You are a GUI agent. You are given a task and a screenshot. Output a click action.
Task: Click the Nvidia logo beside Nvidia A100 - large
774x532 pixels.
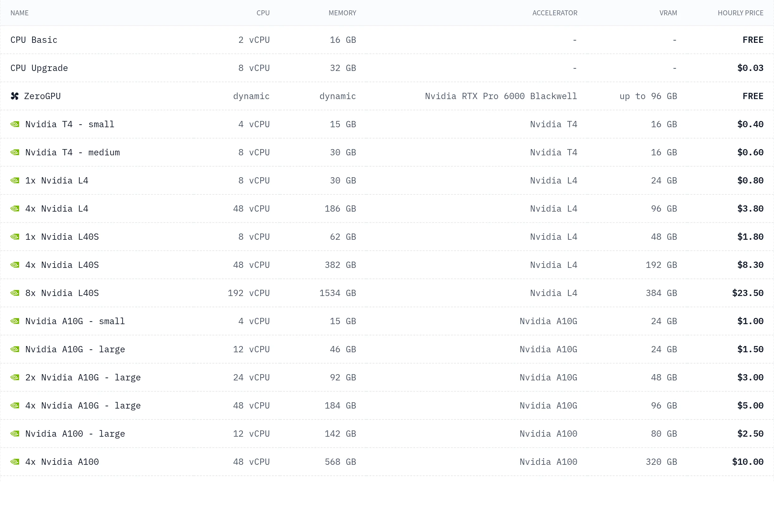click(15, 434)
